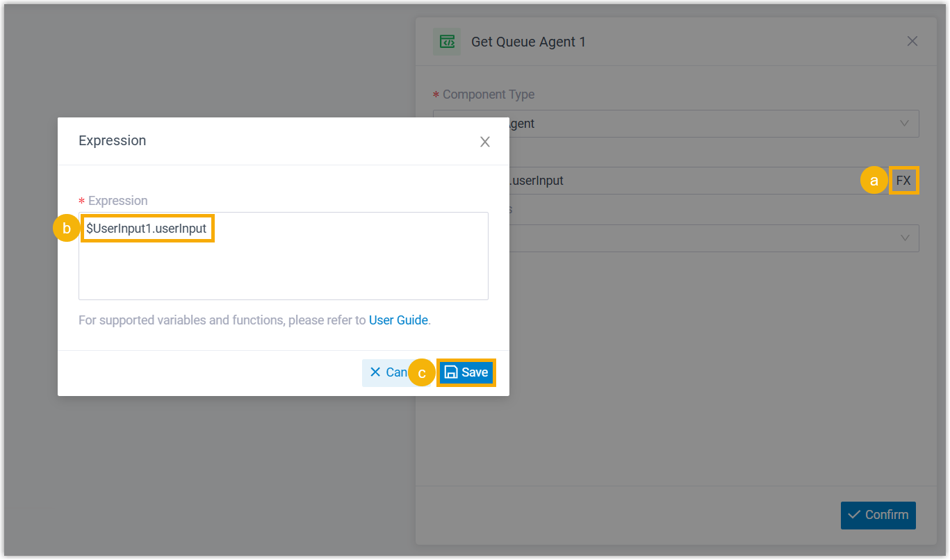Image resolution: width=950 pixels, height=560 pixels.
Task: Click the X icon inside the Cancel button
Action: point(375,372)
